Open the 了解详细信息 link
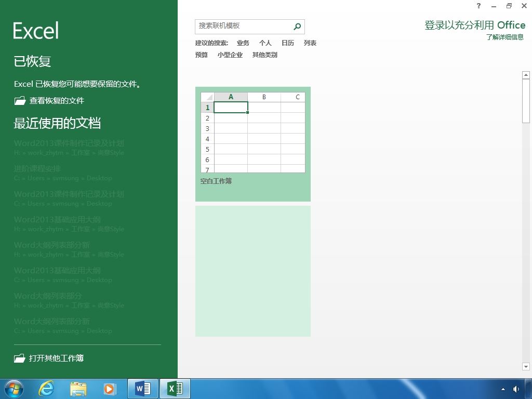Image resolution: width=532 pixels, height=399 pixels. pos(505,37)
